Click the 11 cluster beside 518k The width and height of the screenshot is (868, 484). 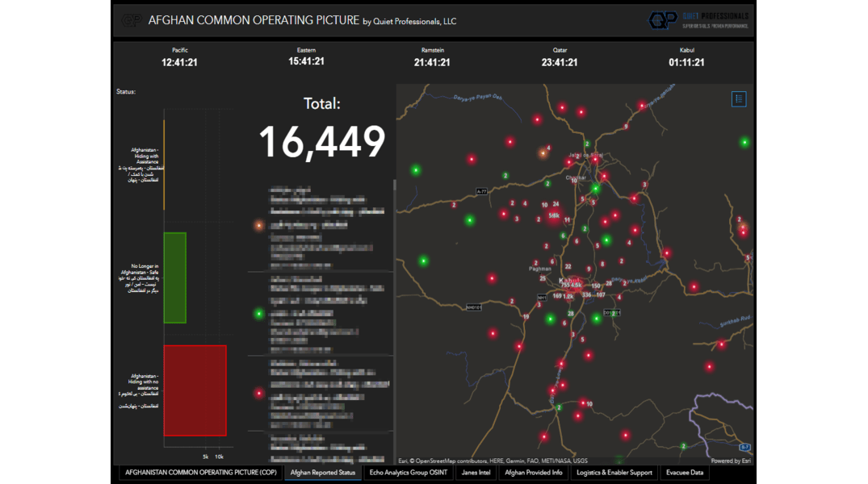(567, 219)
